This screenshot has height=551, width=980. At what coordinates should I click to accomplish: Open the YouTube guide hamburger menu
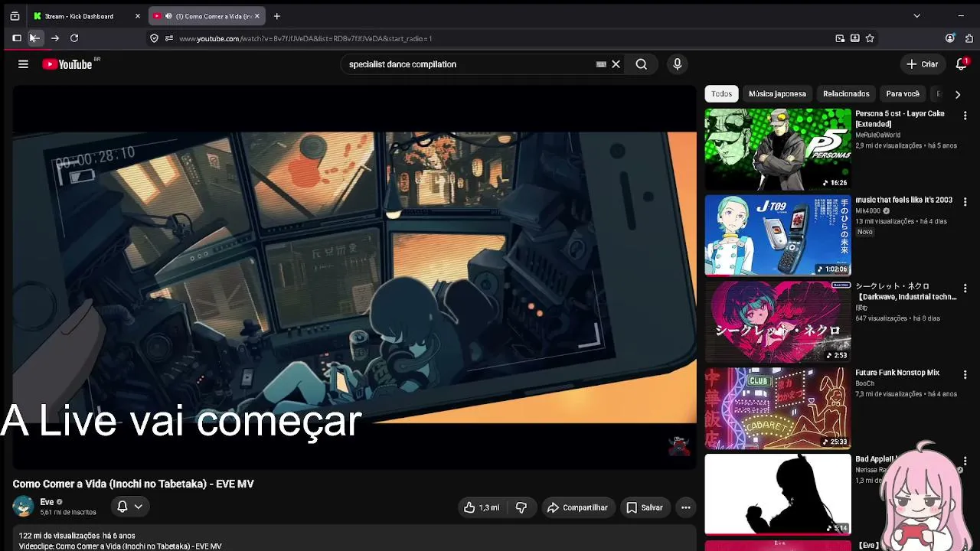coord(23,64)
